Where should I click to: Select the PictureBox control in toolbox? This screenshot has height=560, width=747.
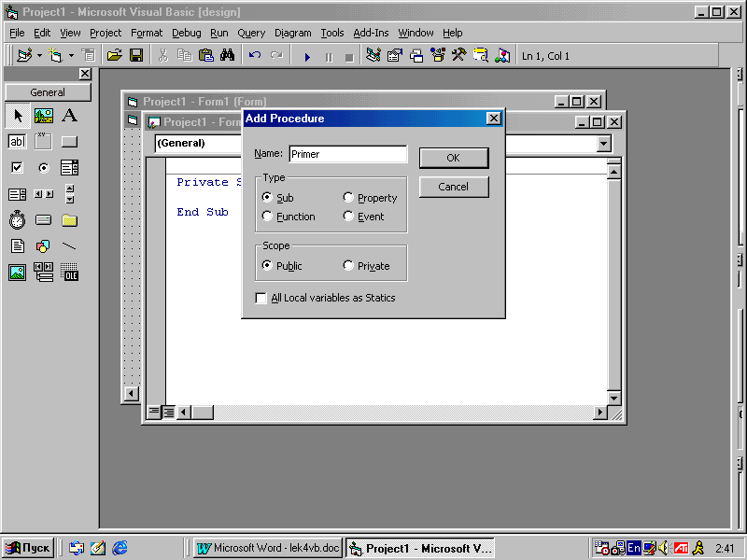pyautogui.click(x=43, y=116)
